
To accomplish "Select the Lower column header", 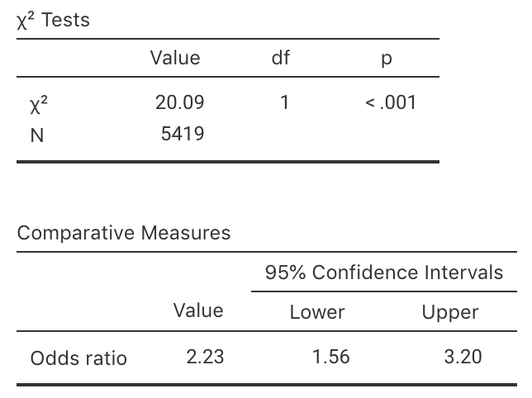I will pos(317,312).
